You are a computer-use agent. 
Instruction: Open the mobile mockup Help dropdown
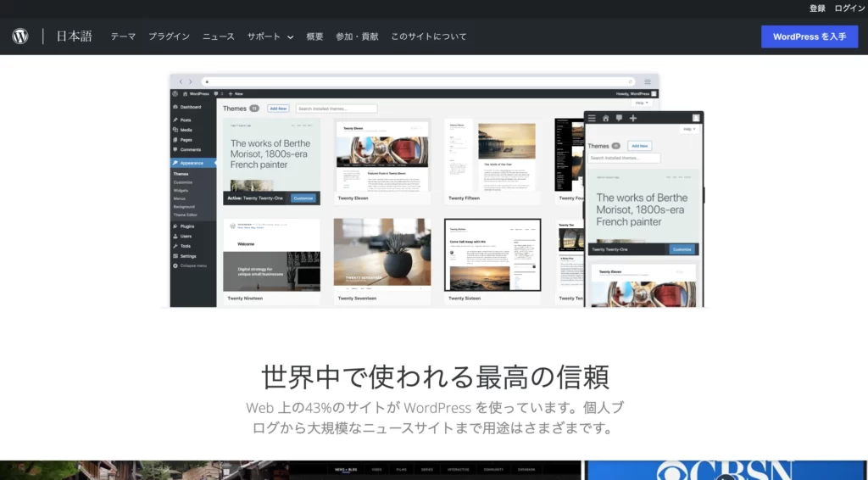pyautogui.click(x=690, y=129)
